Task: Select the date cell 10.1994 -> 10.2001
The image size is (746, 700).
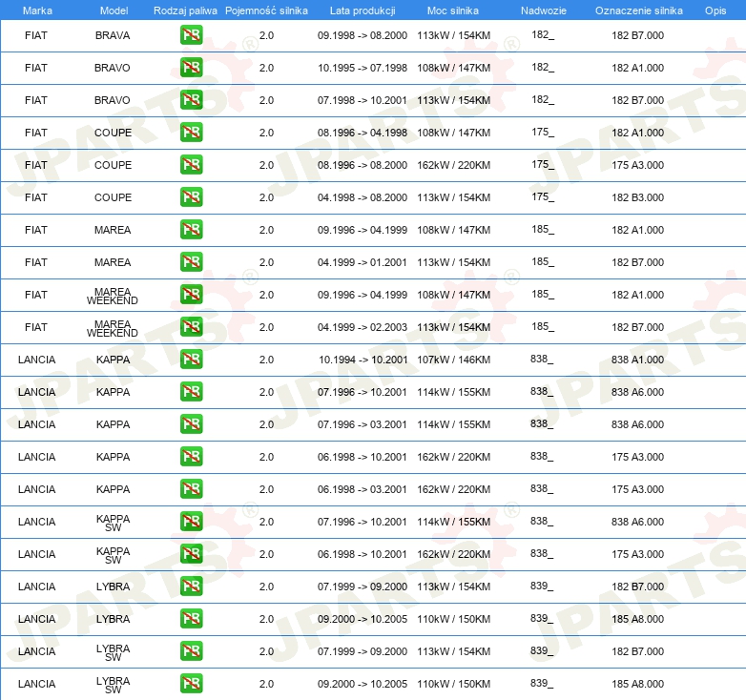Action: click(363, 359)
